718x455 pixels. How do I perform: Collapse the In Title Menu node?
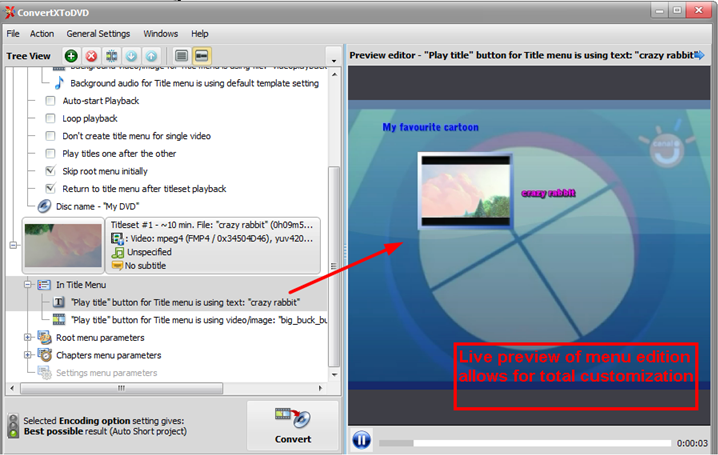[27, 285]
